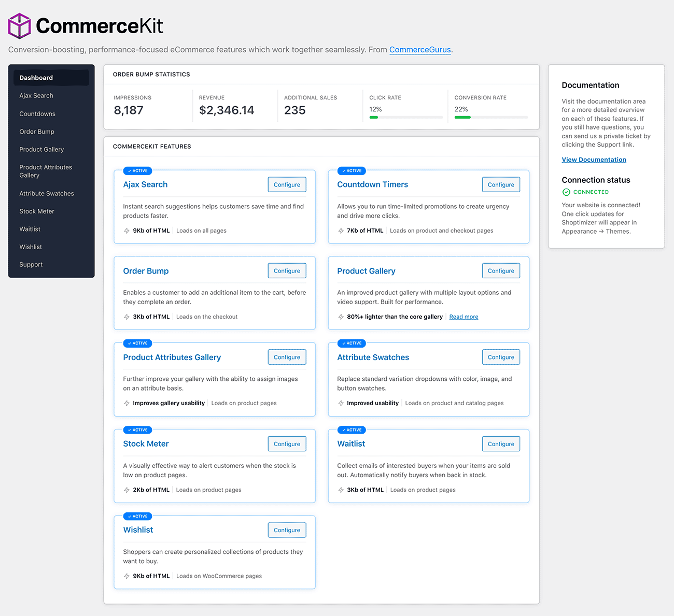The height and width of the screenshot is (616, 674).
Task: Click the Active badge on Countdown Timers
Action: (352, 170)
